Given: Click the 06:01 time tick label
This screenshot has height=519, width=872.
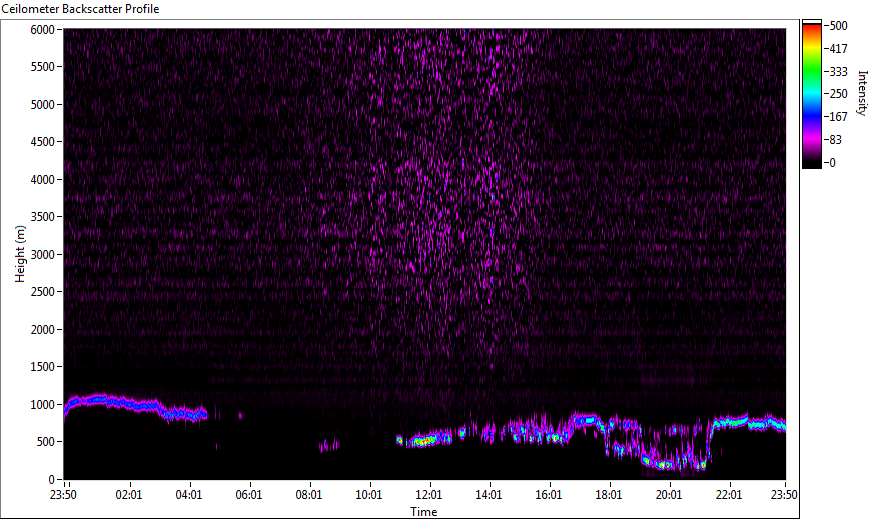Looking at the screenshot, I should [x=249, y=495].
